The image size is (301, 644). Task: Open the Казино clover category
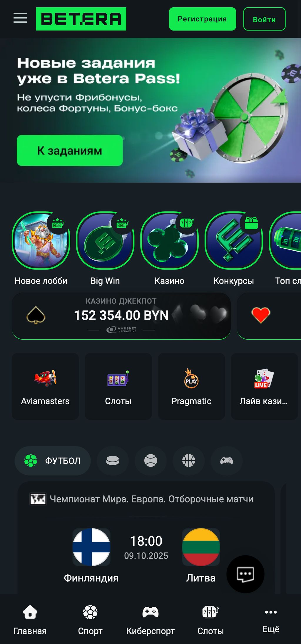170,240
